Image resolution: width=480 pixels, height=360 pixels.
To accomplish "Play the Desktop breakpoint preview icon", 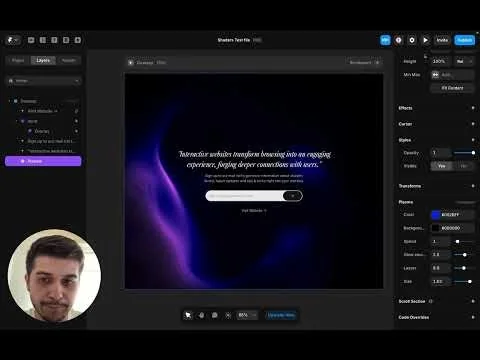I will [131, 62].
